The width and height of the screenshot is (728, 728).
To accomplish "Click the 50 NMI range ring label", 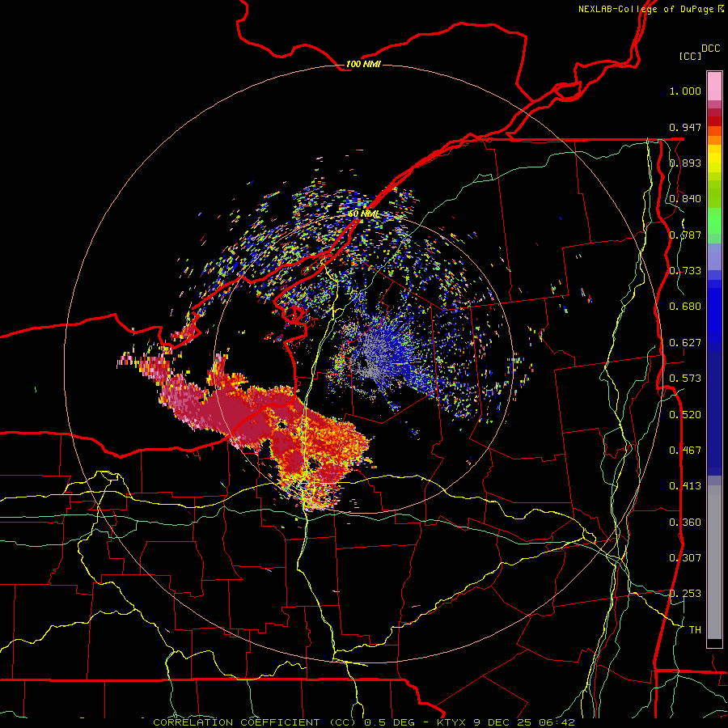I will tap(363, 214).
